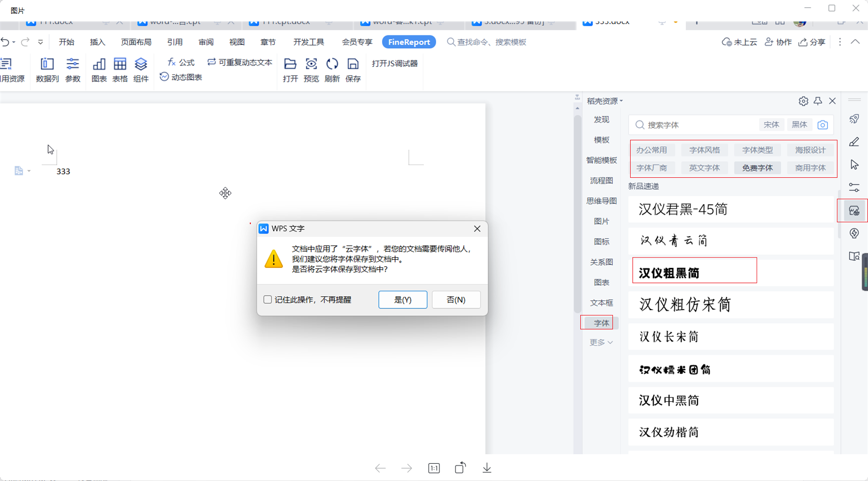Select the 字体风格 font category

(705, 150)
